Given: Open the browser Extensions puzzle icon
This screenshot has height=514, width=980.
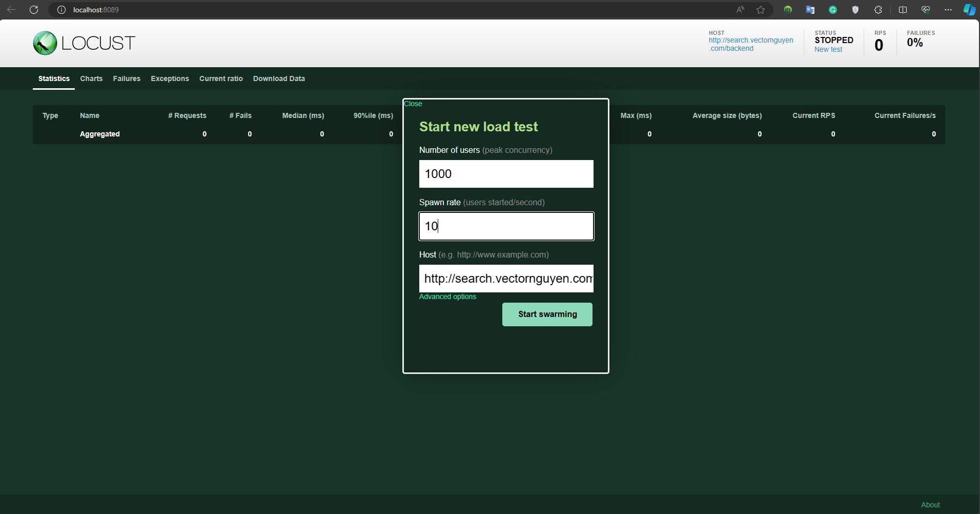Looking at the screenshot, I should click(878, 10).
